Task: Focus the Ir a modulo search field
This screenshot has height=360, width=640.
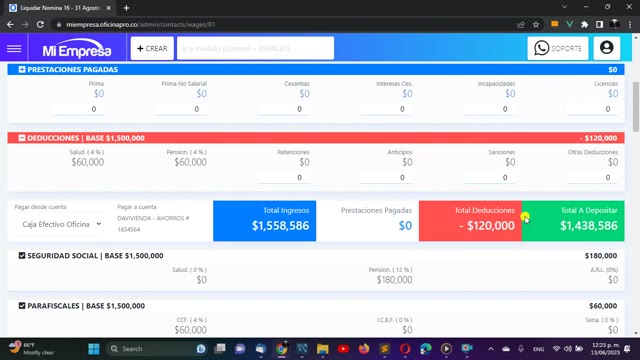Action: tap(255, 48)
